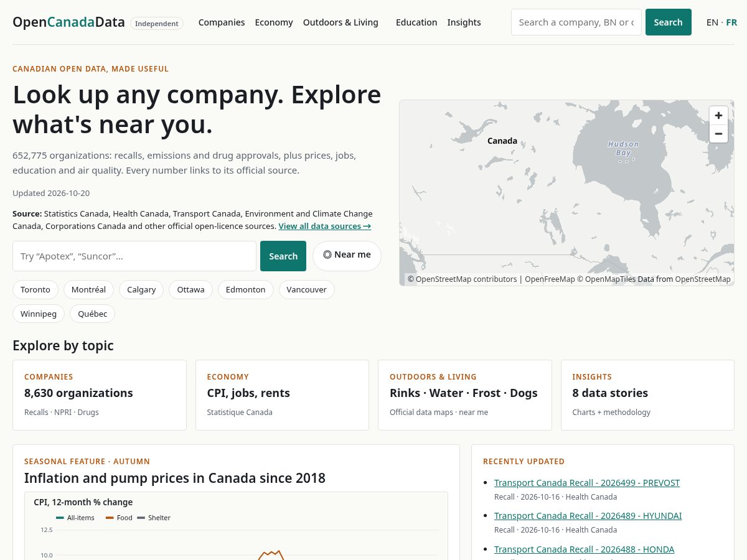Switch language to FR
747x560 pixels.
tap(731, 22)
